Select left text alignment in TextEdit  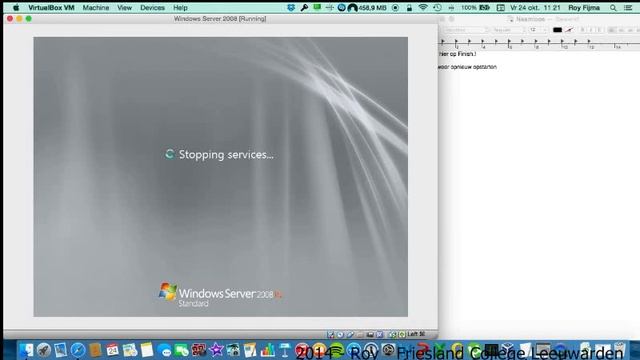611,30
